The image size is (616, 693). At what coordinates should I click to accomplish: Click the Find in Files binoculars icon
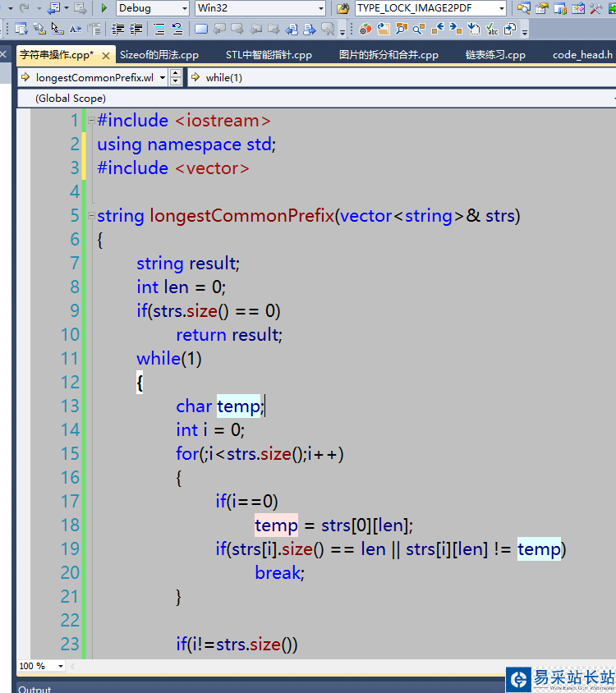click(x=343, y=8)
